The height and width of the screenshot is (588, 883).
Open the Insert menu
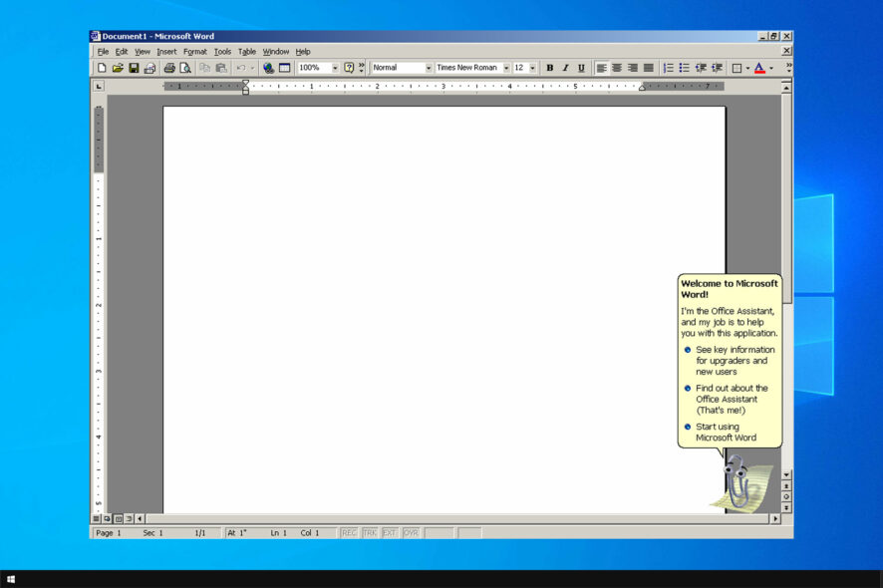166,51
